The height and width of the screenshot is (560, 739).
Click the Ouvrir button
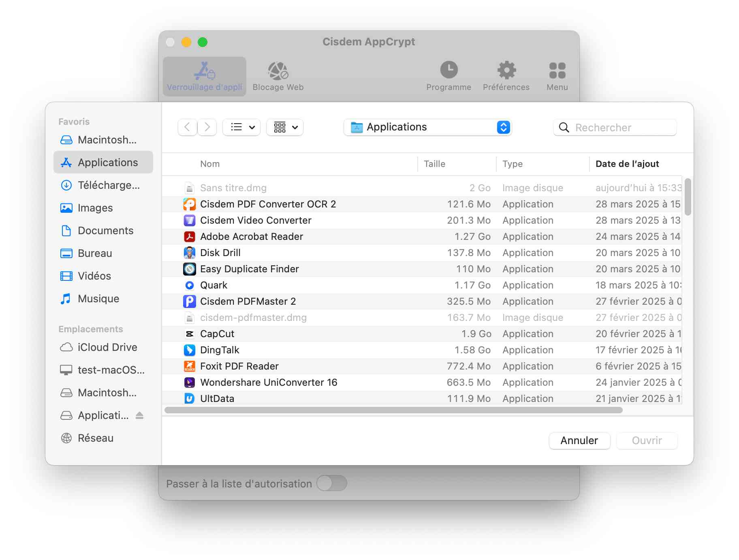coord(647,440)
